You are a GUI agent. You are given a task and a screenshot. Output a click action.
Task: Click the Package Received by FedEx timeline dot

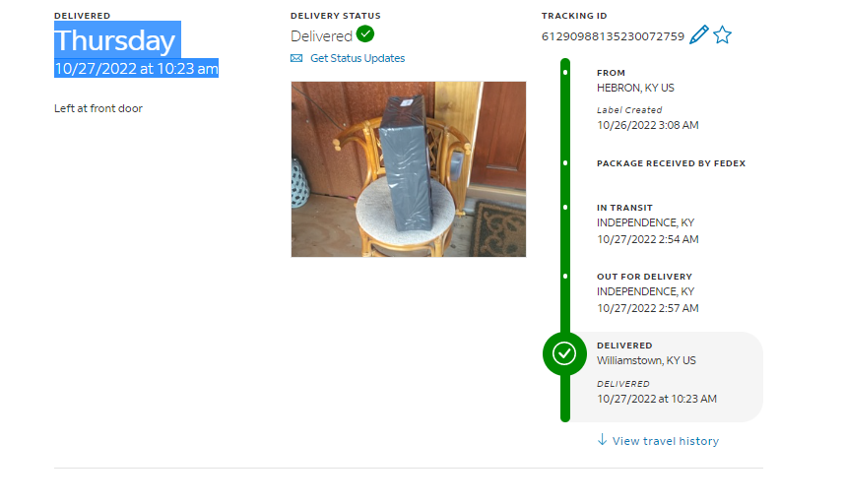pos(564,162)
